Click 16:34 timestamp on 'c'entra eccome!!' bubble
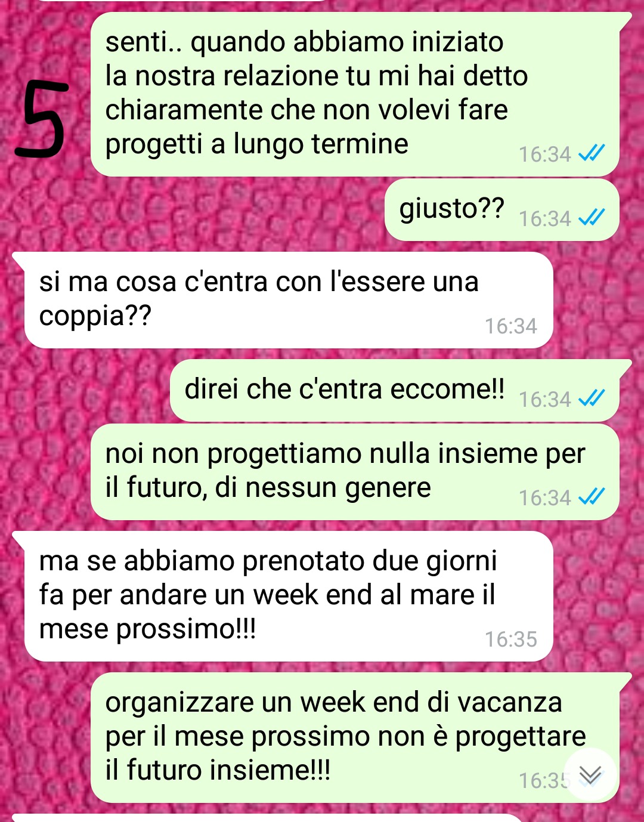This screenshot has width=644, height=822. pos(545,399)
